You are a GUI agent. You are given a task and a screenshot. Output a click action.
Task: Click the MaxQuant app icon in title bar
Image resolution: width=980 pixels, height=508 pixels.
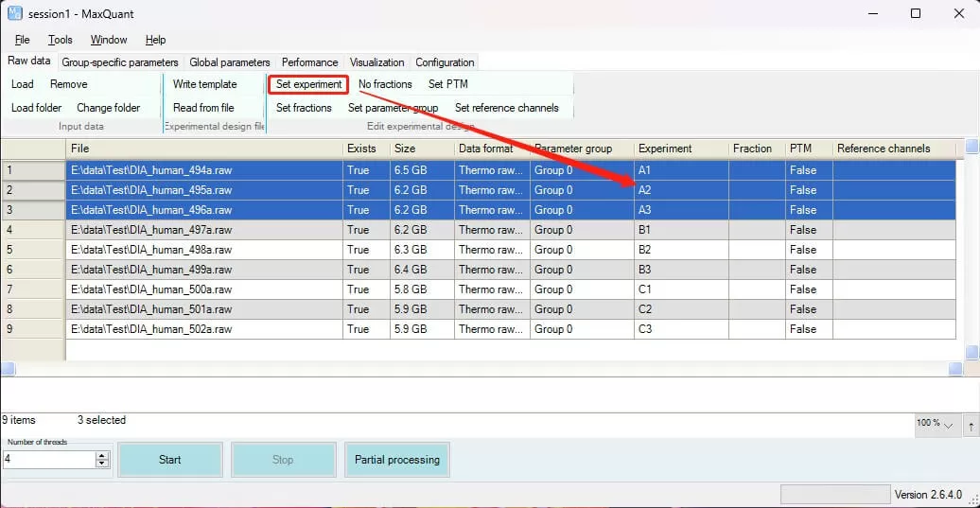click(x=14, y=13)
